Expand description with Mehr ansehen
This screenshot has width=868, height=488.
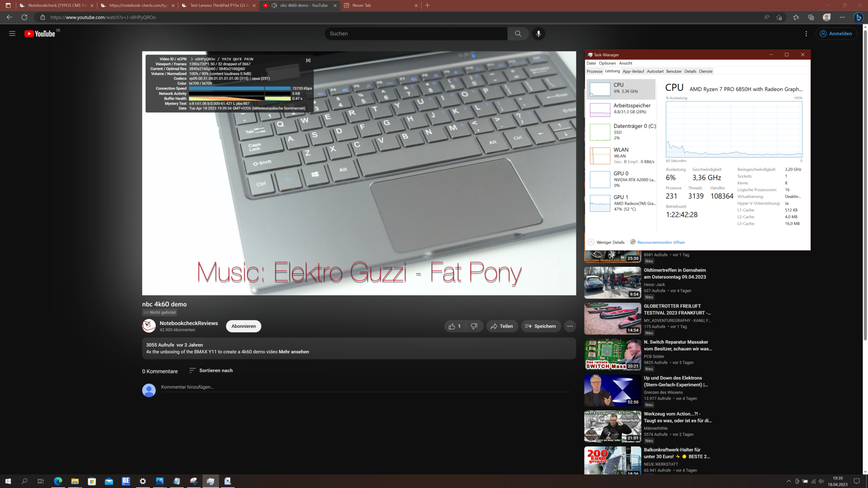pos(294,352)
